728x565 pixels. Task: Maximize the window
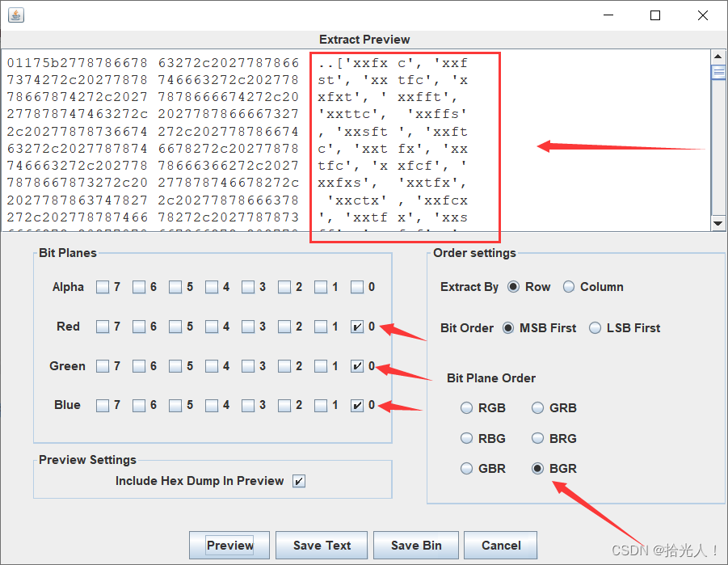655,15
